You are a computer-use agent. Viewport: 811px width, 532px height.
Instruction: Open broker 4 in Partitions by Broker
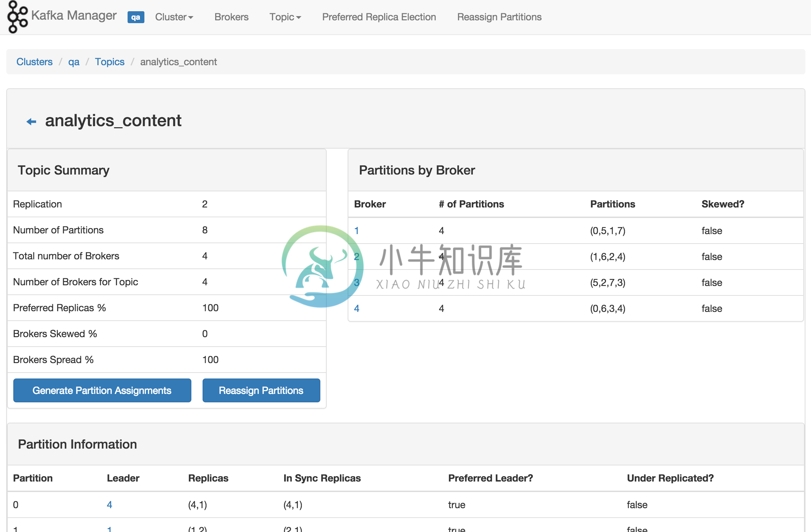point(357,308)
